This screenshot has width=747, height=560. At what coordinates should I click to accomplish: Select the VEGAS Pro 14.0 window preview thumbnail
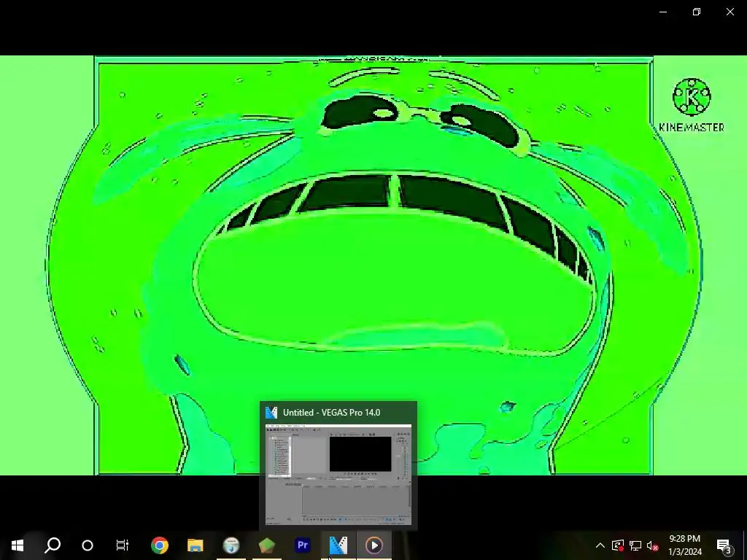[x=338, y=474]
